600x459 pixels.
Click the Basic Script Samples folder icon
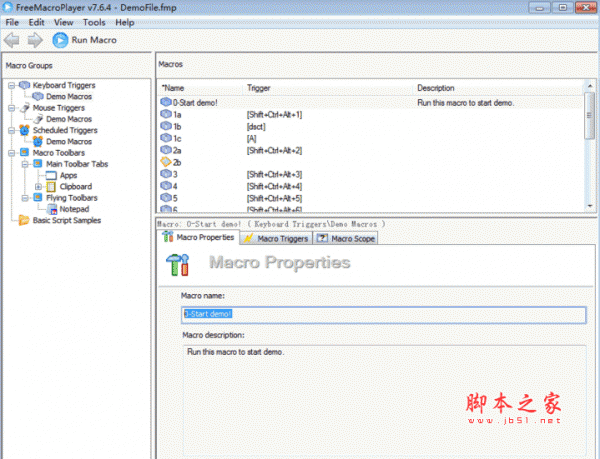click(x=24, y=220)
